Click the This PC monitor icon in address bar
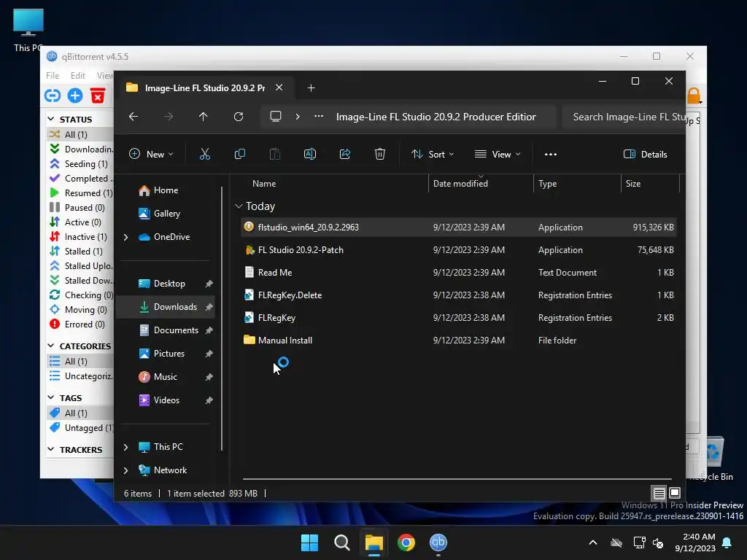The image size is (747, 560). [275, 117]
